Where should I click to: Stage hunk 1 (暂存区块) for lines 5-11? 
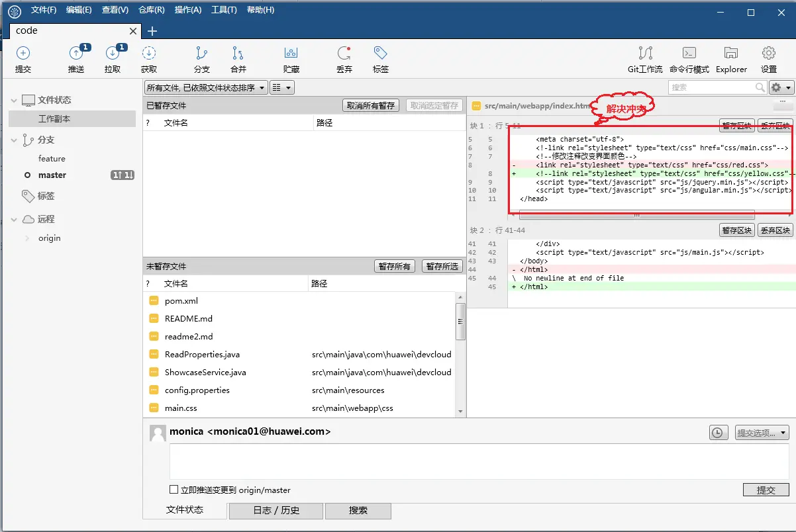737,126
